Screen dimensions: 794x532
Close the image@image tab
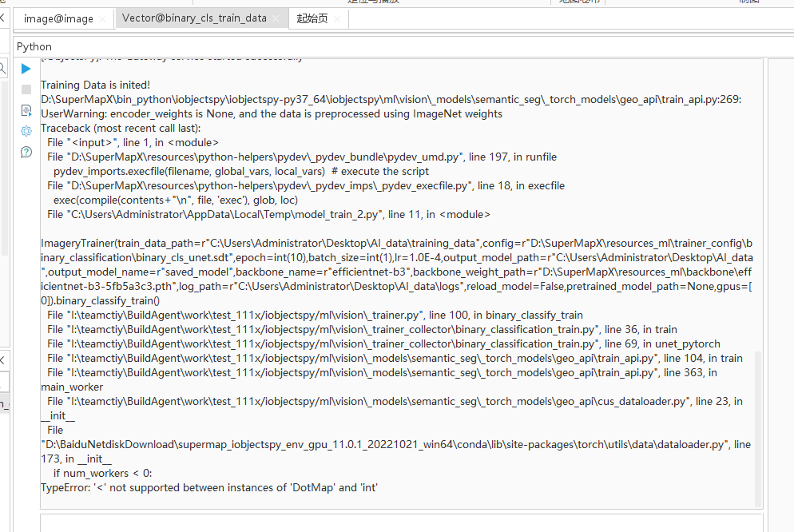[x=102, y=19]
